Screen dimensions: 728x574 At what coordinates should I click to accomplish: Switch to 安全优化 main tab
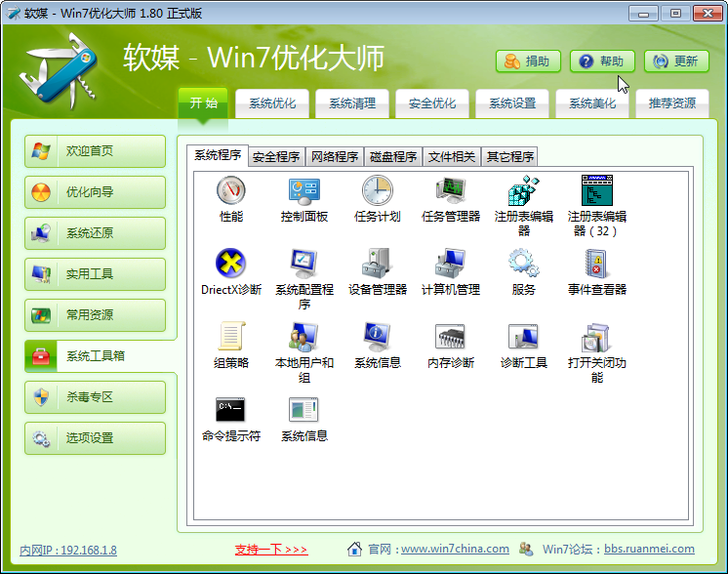431,103
